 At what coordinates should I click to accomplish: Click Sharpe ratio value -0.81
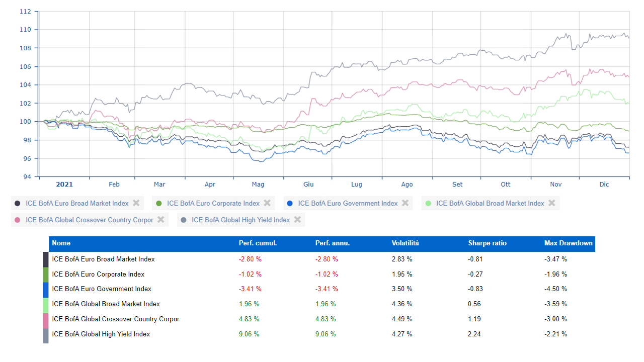point(475,259)
